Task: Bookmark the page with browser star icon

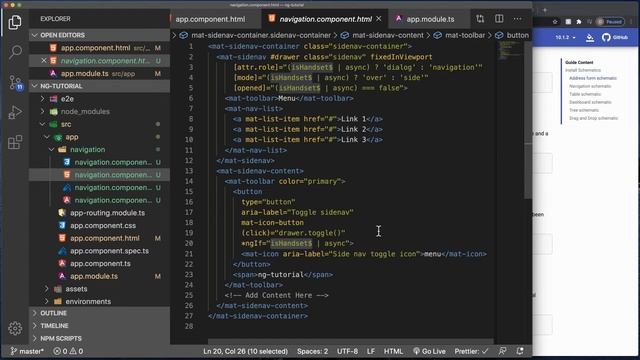Action: [x=555, y=22]
